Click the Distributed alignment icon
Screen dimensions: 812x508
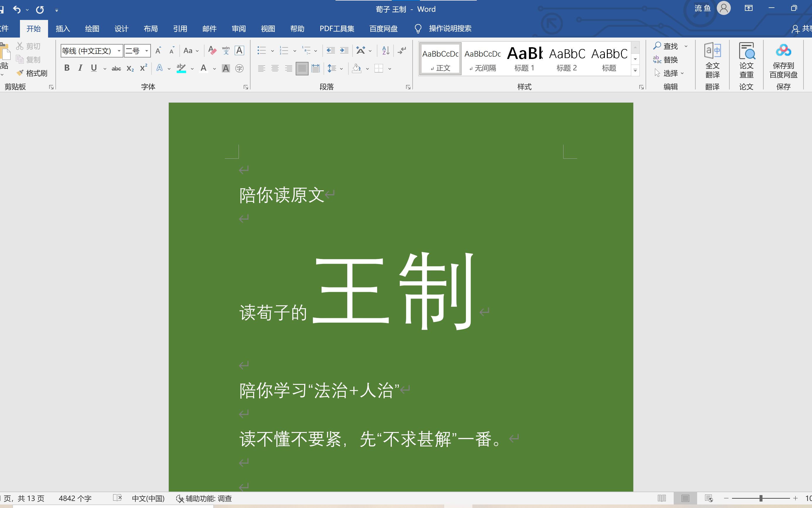(316, 69)
